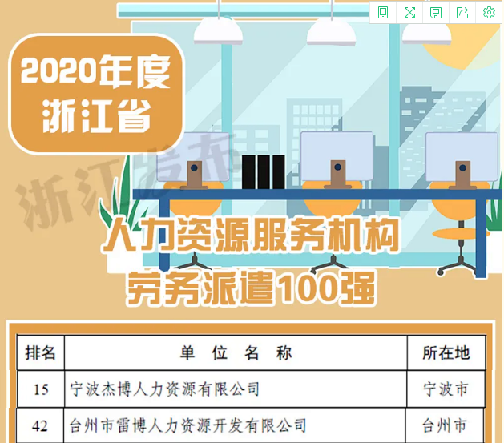Click the fullscreen expand arrows icon

pyautogui.click(x=409, y=13)
